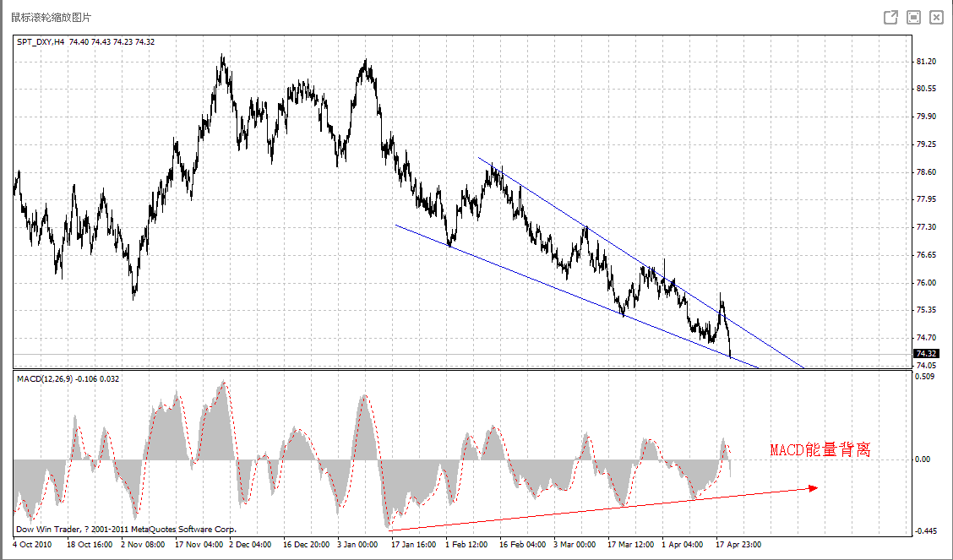This screenshot has width=953, height=560.
Task: Click the 77.30 price axis label
Action: tap(926, 226)
